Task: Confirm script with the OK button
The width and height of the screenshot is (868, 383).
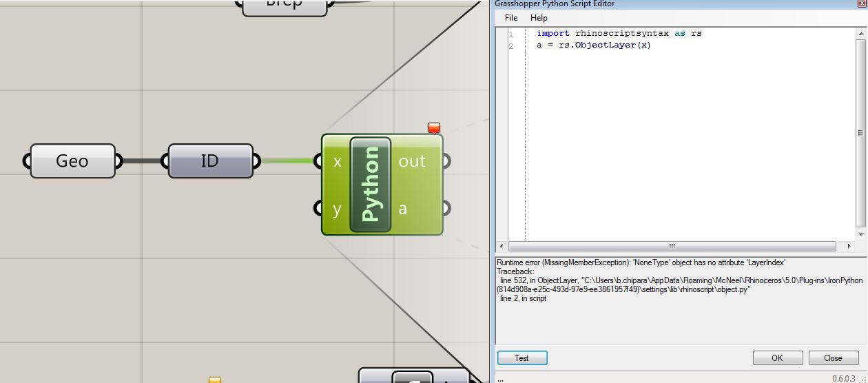Action: (x=778, y=358)
